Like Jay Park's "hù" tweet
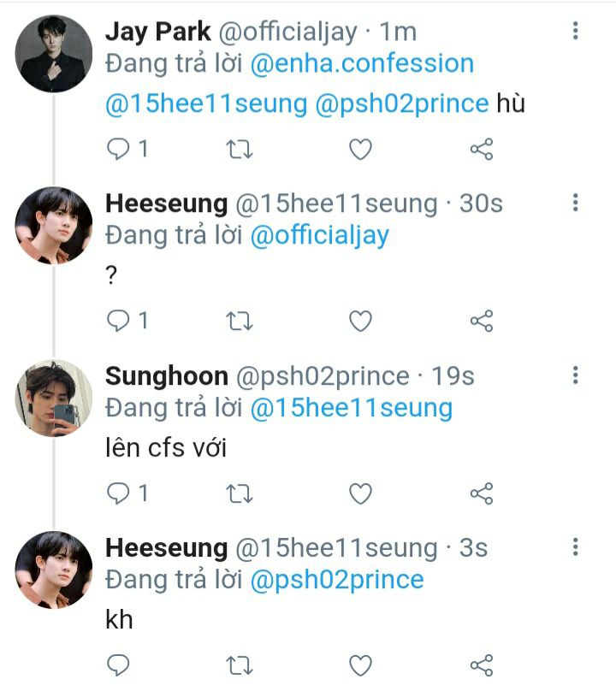Image resolution: width=616 pixels, height=685 pixels. click(361, 150)
